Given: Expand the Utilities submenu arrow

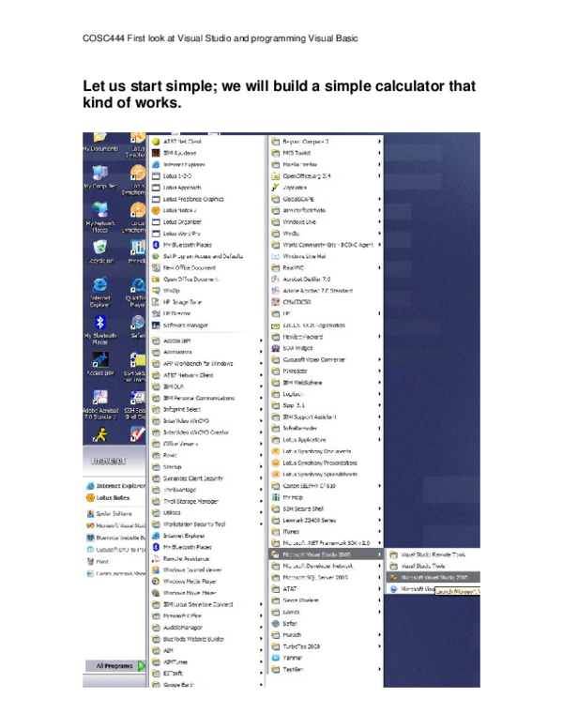Looking at the screenshot, I should pos(261,512).
